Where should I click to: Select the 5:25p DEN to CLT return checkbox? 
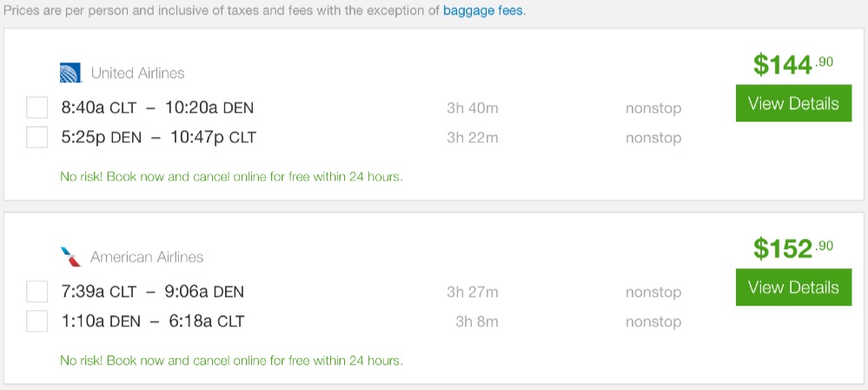[37, 137]
